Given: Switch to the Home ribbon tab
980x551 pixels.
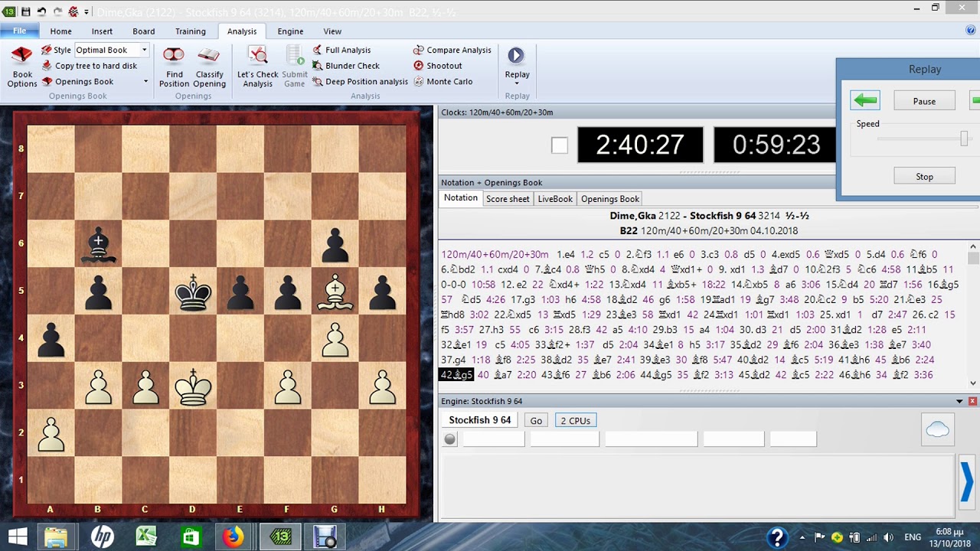Looking at the screenshot, I should click(60, 31).
